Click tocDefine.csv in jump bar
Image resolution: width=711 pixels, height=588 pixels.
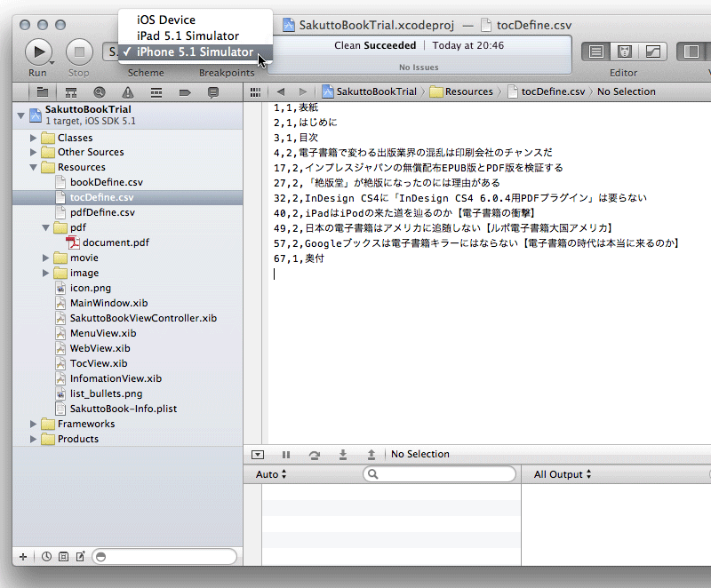click(x=547, y=91)
